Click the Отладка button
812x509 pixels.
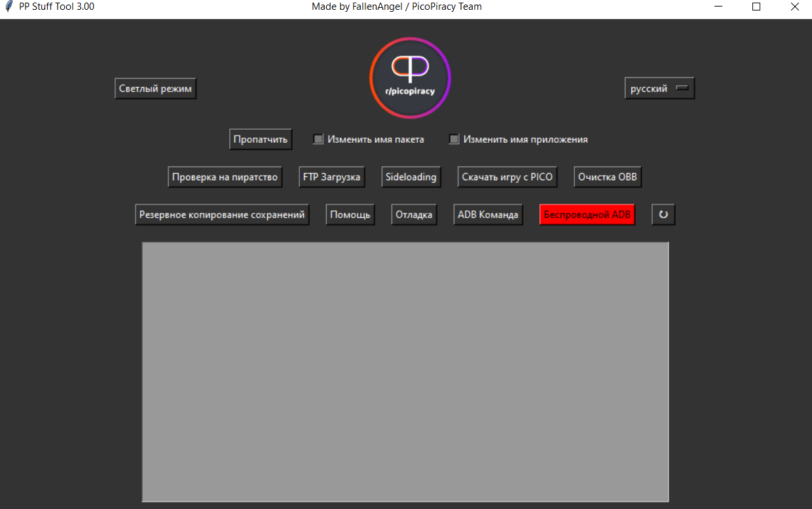point(415,214)
